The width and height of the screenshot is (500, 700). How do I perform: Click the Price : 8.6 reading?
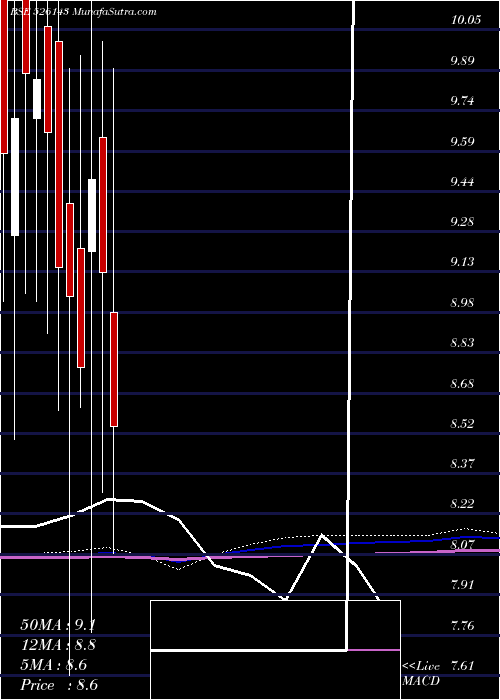click(x=59, y=685)
